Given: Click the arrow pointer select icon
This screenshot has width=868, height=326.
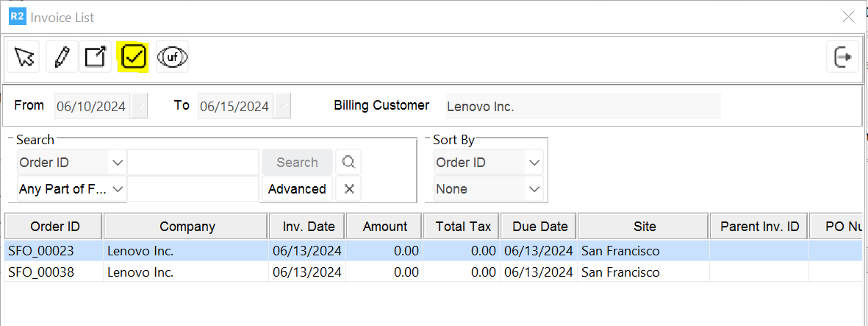Looking at the screenshot, I should [x=25, y=57].
